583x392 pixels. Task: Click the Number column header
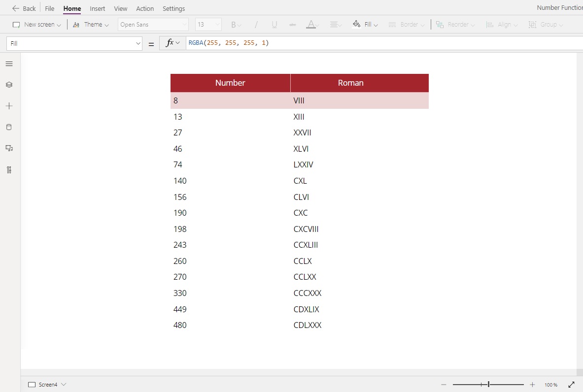click(x=230, y=83)
